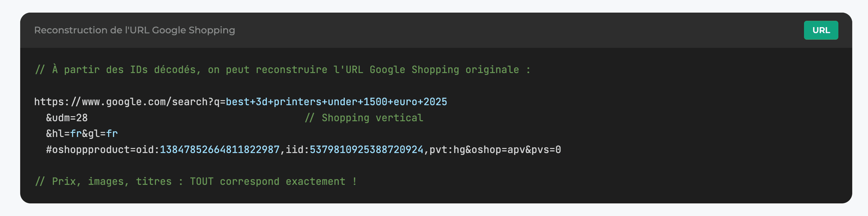868x216 pixels.
Task: Click the "// Shopping vertical" comment
Action: coord(363,118)
